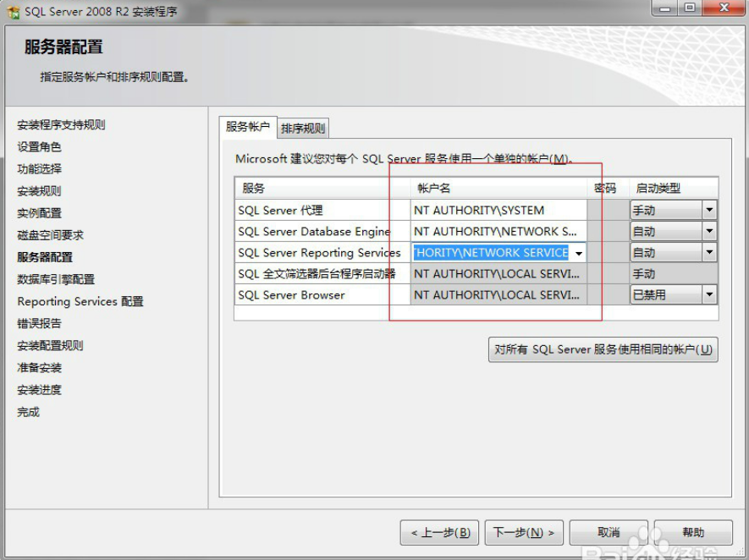Viewport: 749px width, 560px height.
Task: Cancel setup with 取消 button
Action: pos(608,532)
